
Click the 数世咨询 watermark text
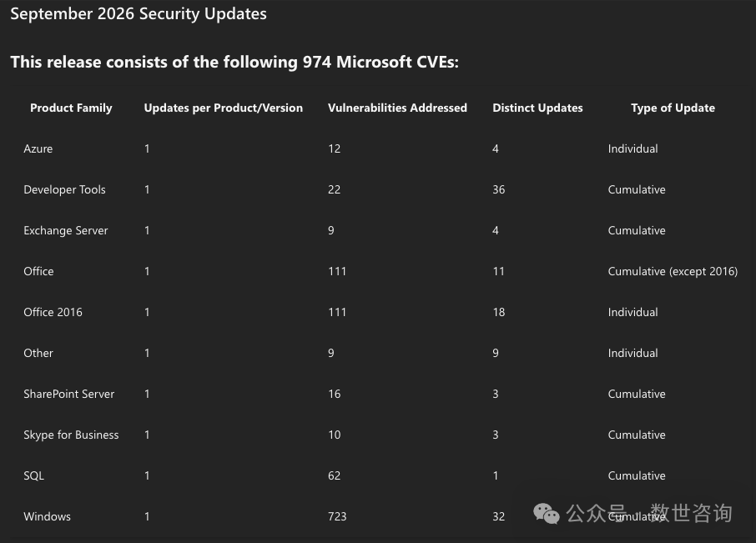click(x=692, y=513)
